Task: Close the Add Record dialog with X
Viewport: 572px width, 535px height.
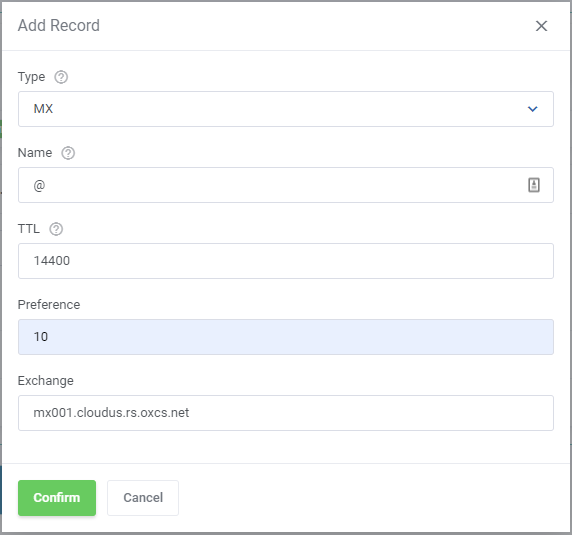Action: coord(541,26)
